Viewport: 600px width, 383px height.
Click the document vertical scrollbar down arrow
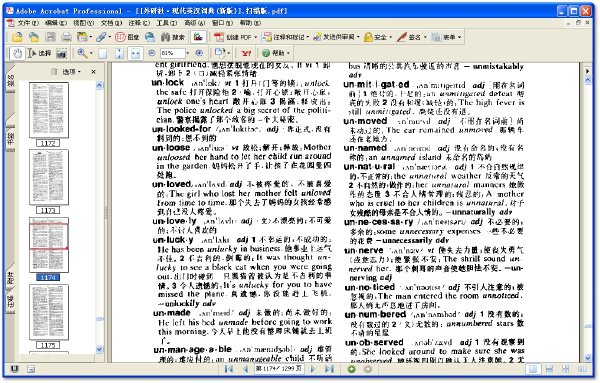588,358
